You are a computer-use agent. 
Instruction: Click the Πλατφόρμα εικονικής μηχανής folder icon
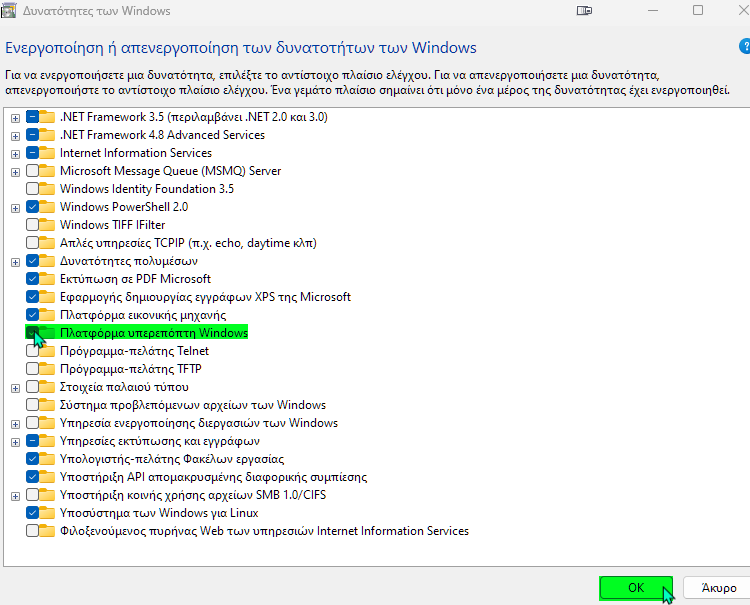point(46,315)
